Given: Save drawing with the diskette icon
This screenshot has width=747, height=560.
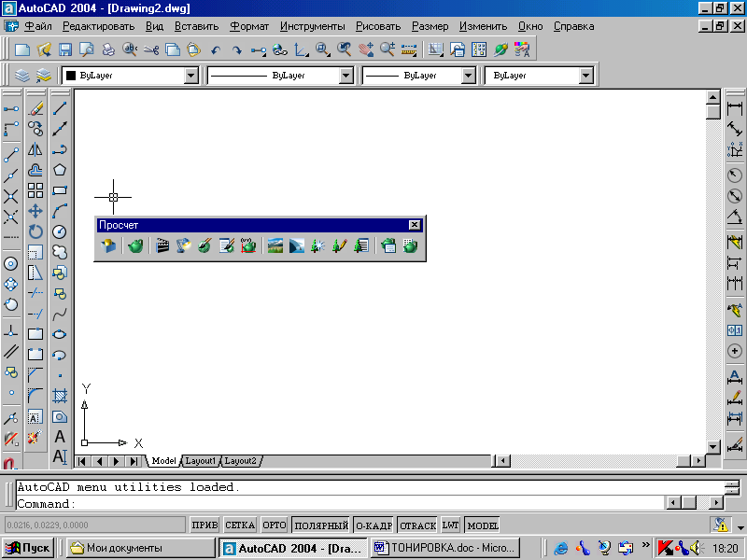Looking at the screenshot, I should coord(65,49).
